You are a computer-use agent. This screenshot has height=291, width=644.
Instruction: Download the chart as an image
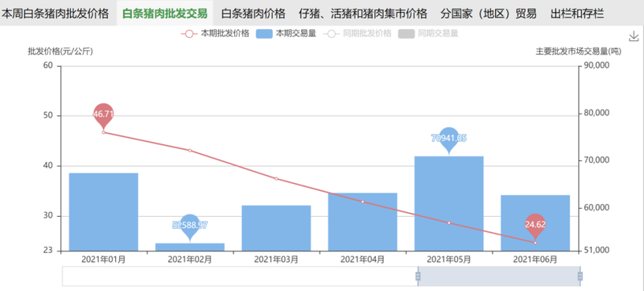tap(634, 36)
